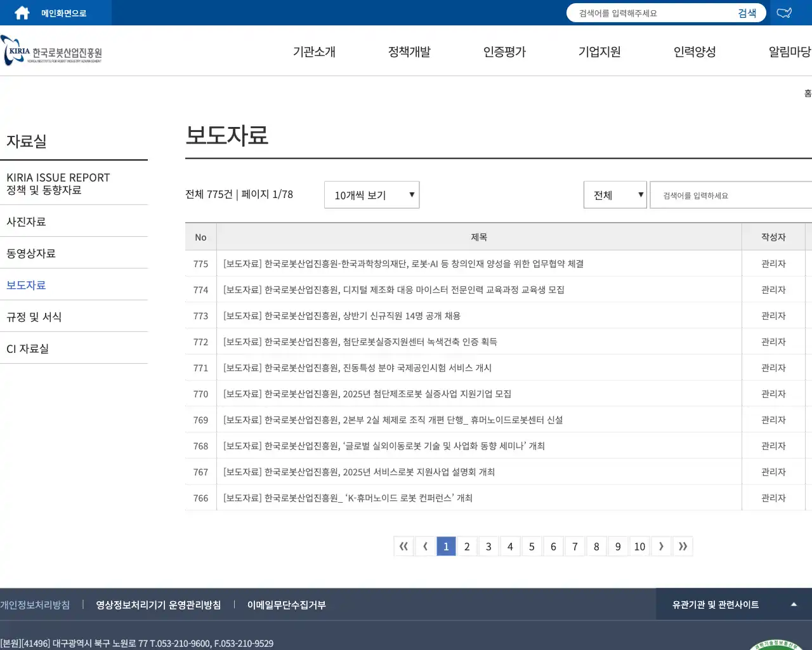Switch to the 정책개발 menu
Screen dimensions: 812x650
tap(409, 52)
